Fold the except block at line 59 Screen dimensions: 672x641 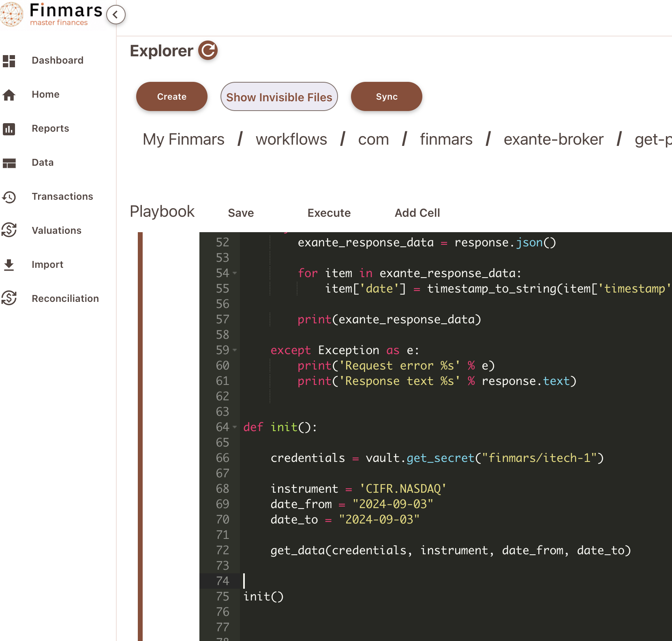click(x=235, y=350)
